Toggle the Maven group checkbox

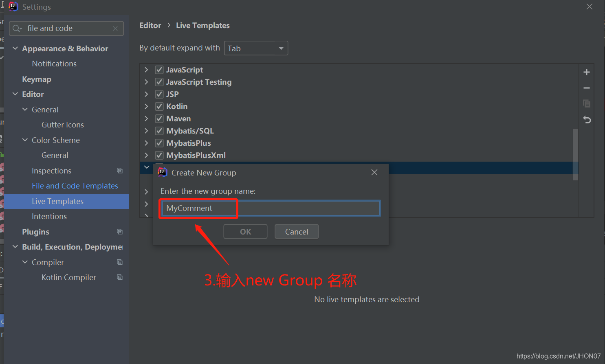(x=159, y=118)
